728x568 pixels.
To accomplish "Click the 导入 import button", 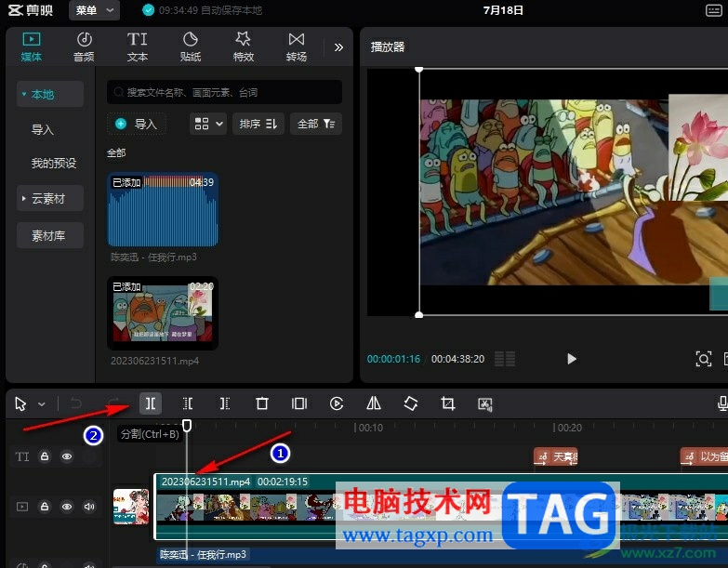I will click(x=137, y=124).
